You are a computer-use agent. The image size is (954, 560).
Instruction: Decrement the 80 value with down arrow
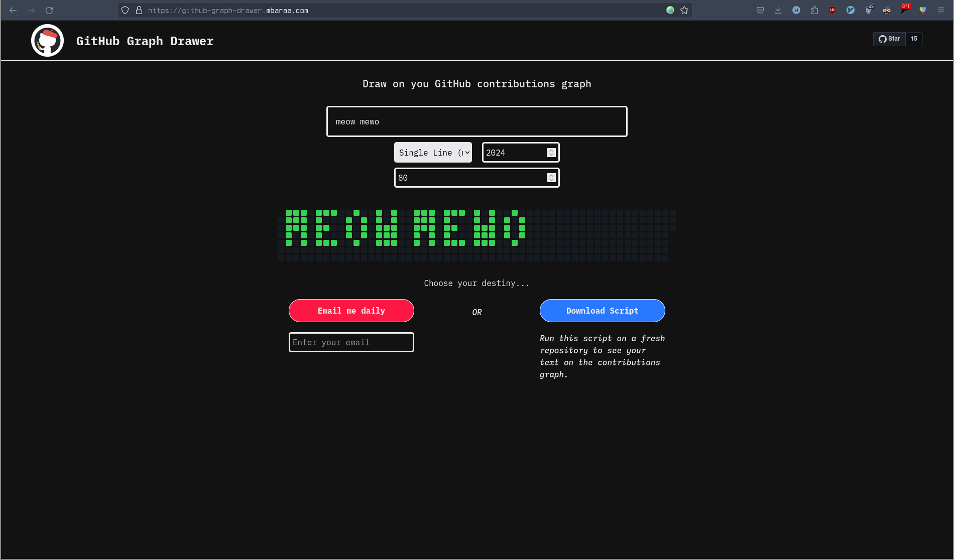[551, 180]
